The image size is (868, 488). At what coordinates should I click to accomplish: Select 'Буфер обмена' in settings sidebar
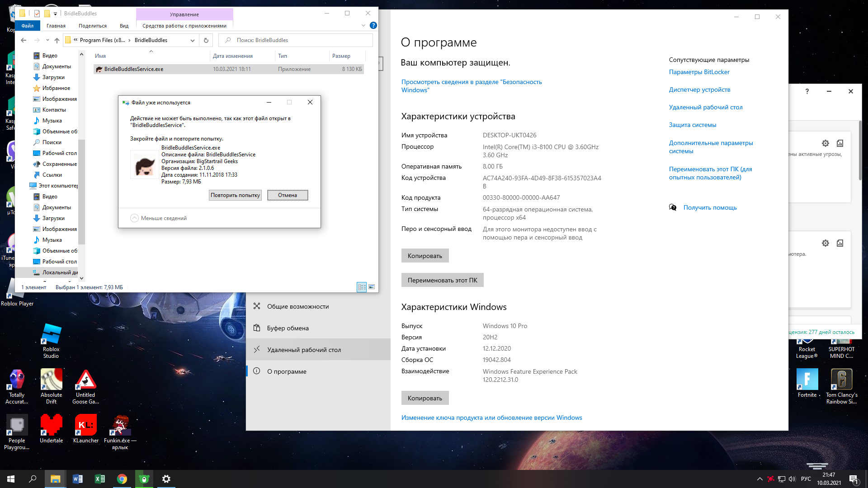coord(288,328)
